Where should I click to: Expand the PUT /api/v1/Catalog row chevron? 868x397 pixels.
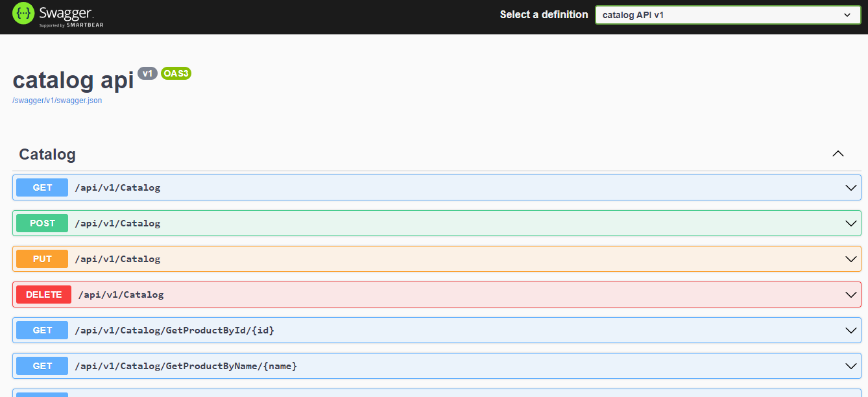(851, 259)
